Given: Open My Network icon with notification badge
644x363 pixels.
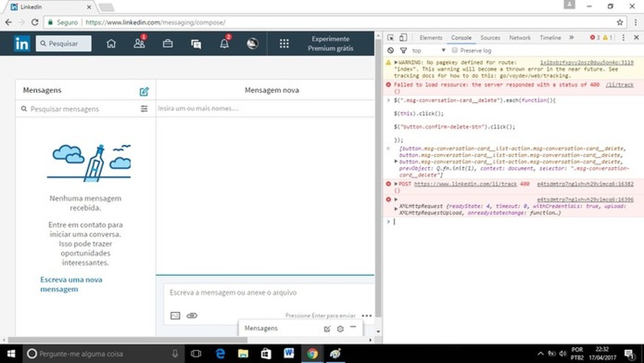Looking at the screenshot, I should point(139,44).
